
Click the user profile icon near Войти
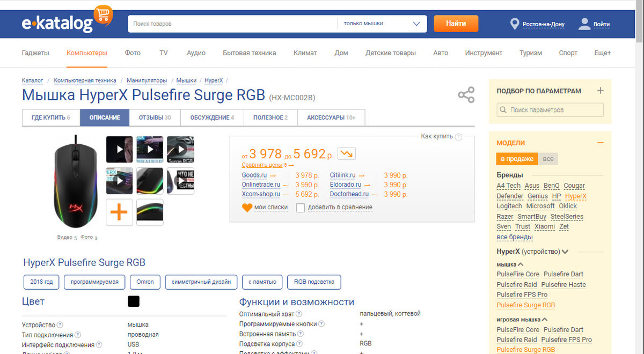coord(584,24)
